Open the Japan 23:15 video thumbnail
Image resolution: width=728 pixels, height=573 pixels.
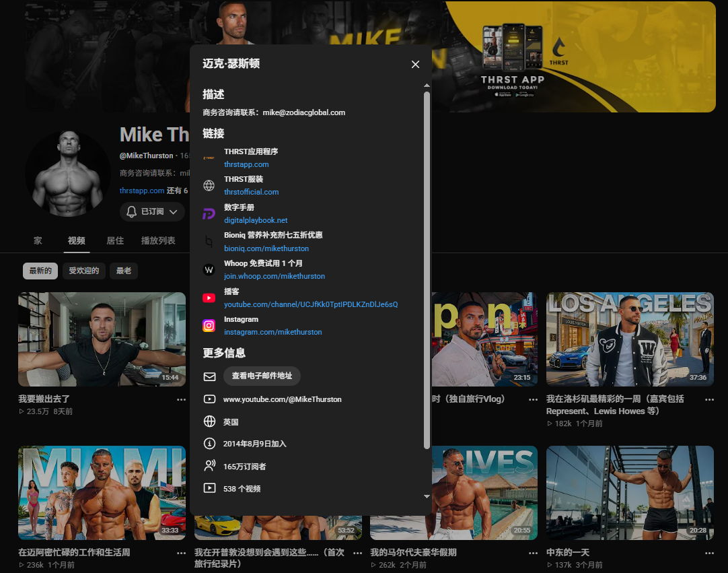point(484,339)
